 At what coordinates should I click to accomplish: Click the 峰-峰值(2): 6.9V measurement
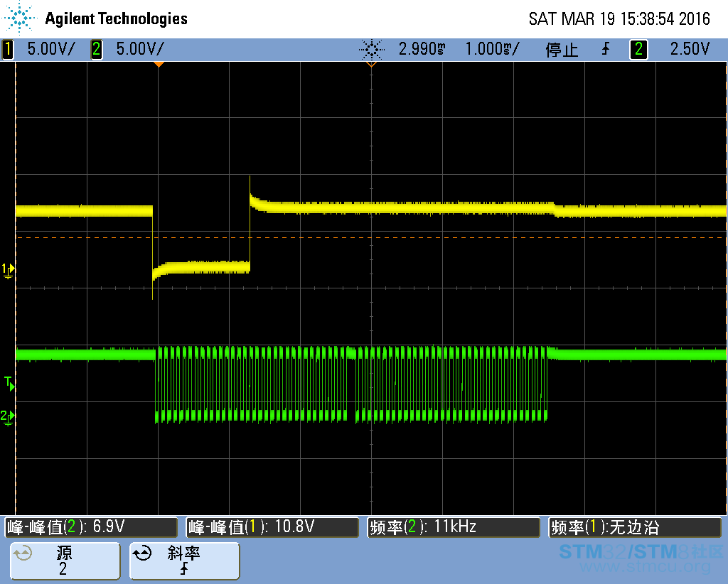(91, 527)
